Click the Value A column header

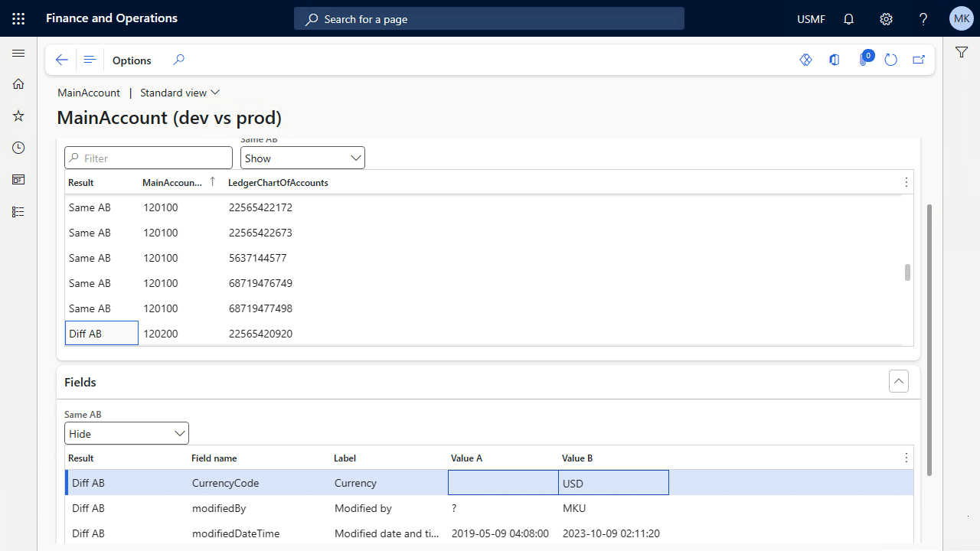467,458
